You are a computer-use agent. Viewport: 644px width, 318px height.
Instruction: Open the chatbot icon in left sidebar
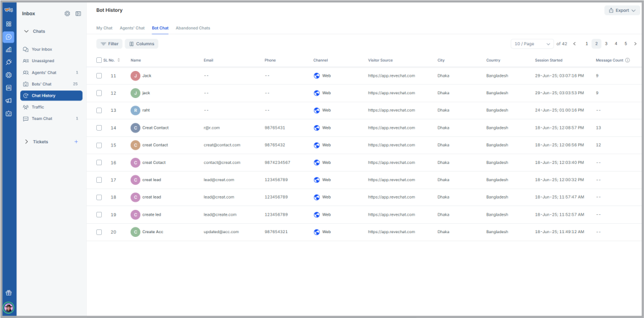point(9,114)
